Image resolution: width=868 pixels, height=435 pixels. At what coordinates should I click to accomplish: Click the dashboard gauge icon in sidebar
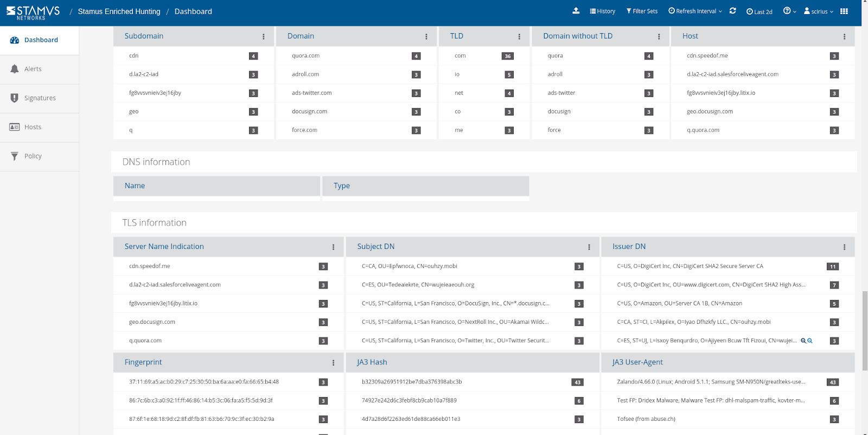tap(15, 40)
